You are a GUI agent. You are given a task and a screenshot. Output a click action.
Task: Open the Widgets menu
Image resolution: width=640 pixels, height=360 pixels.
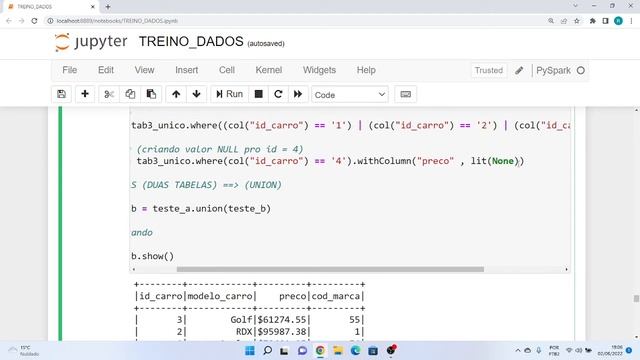[x=319, y=70]
